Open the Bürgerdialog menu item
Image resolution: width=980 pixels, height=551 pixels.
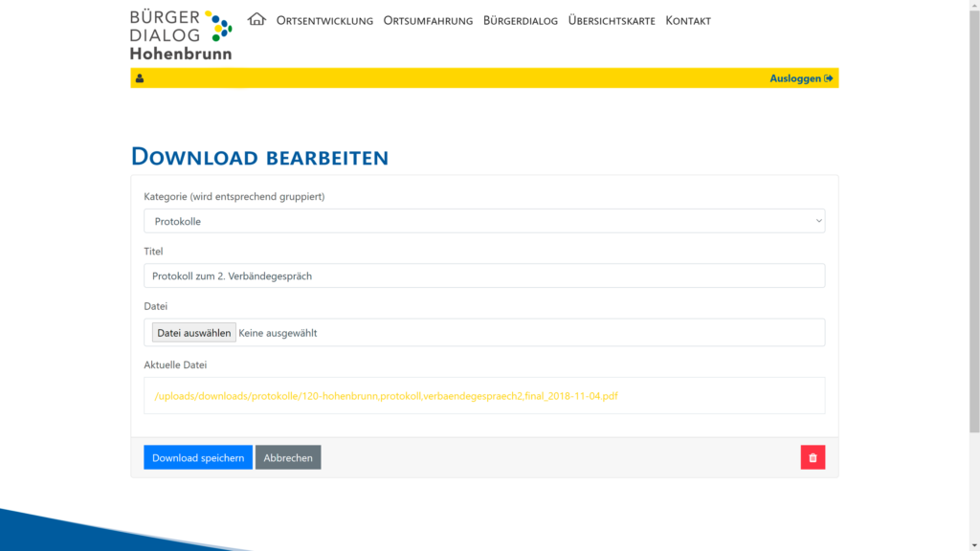tap(520, 21)
